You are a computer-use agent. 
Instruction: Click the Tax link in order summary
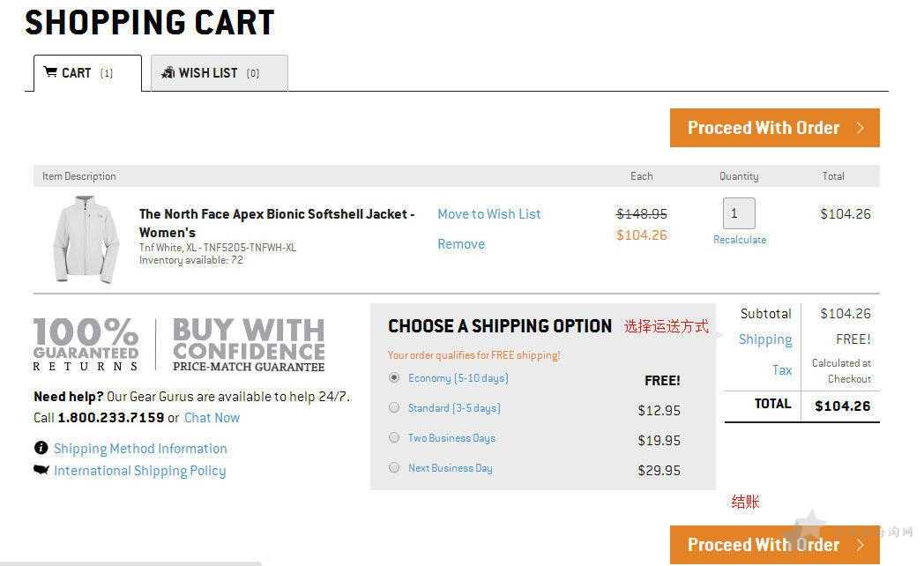(x=782, y=370)
